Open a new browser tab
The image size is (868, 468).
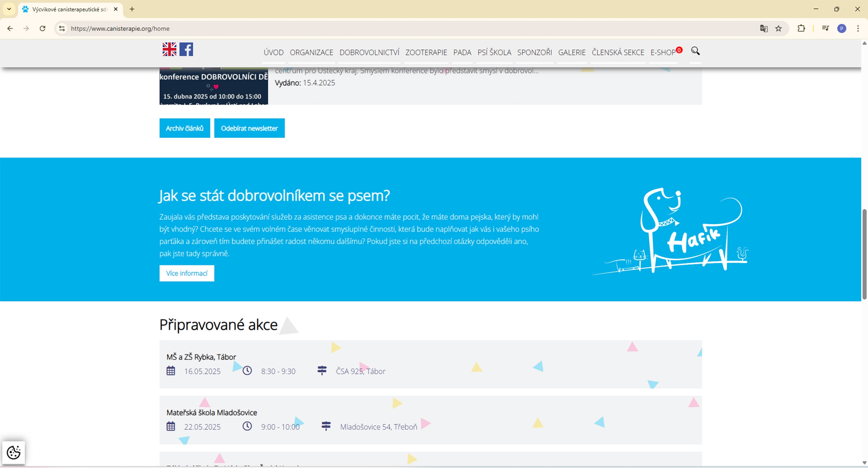(x=132, y=9)
